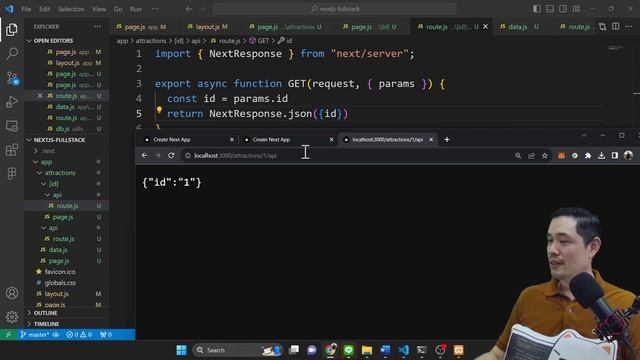The image size is (640, 360).
Task: Click browser zoom magnifier icon
Action: [x=518, y=156]
